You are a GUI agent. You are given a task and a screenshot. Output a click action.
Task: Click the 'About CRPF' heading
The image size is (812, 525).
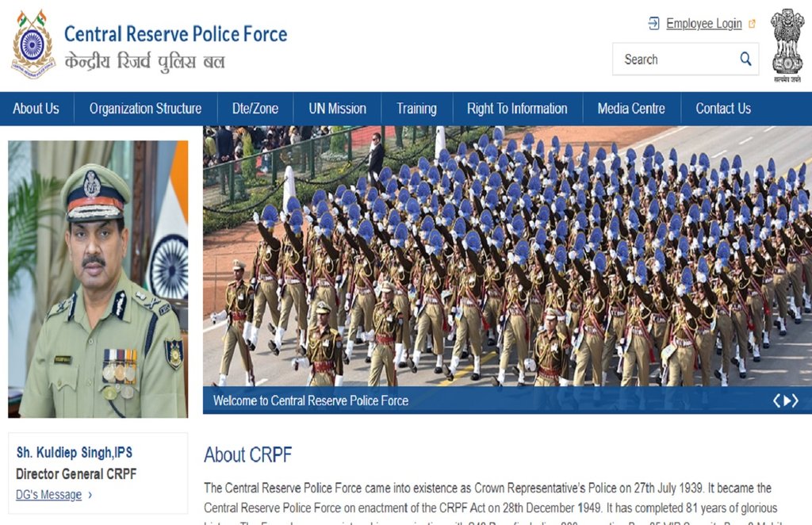(x=247, y=455)
